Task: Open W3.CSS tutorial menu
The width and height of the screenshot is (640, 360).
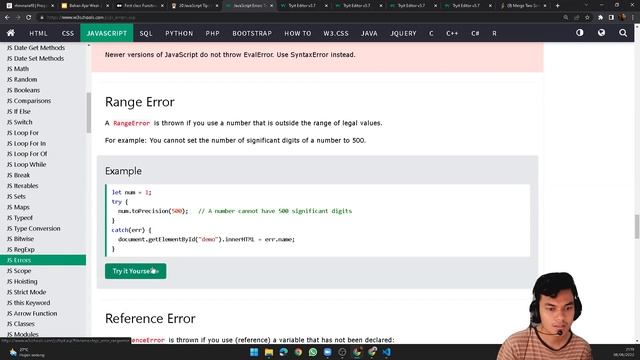Action: coord(336,33)
